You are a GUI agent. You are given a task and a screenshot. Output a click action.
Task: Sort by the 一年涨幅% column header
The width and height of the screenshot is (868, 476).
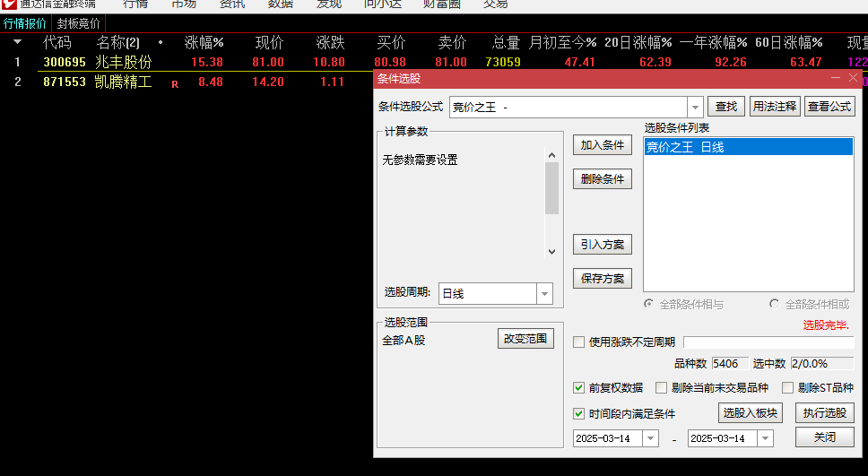click(x=713, y=42)
